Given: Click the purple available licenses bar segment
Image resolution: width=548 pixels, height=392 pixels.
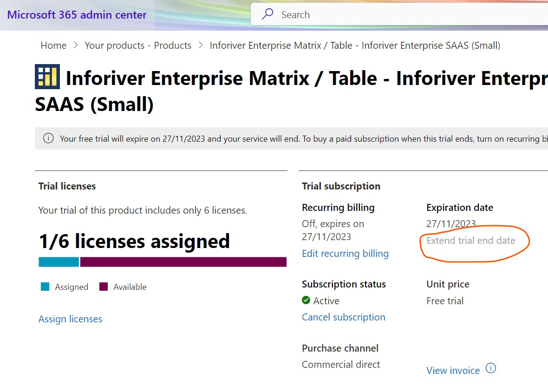Looking at the screenshot, I should 183,262.
